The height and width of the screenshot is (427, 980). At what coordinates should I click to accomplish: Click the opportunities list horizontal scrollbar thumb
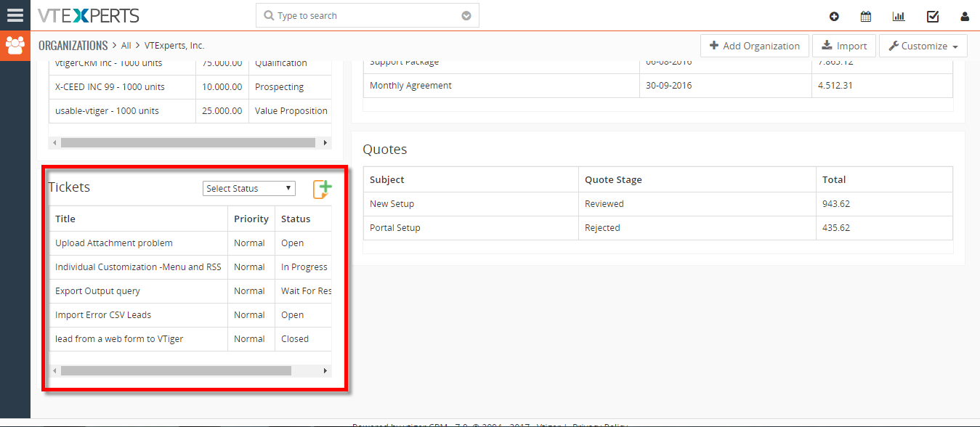coord(188,143)
